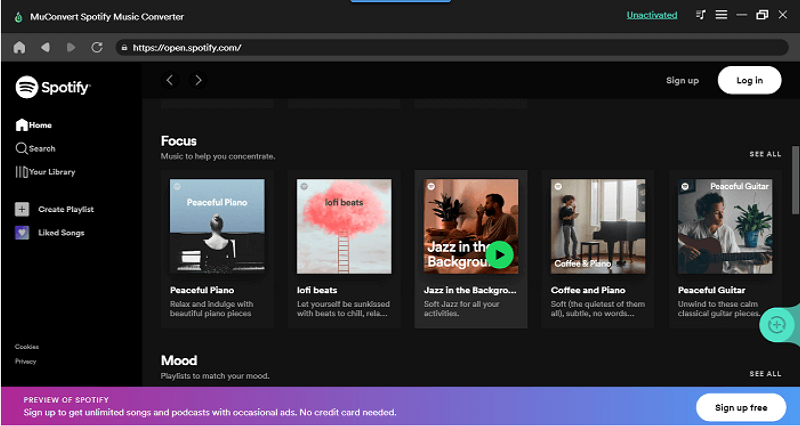Viewport: 800px width, 426px height.
Task: Click the floating add-to-convert plus button
Action: point(776,324)
